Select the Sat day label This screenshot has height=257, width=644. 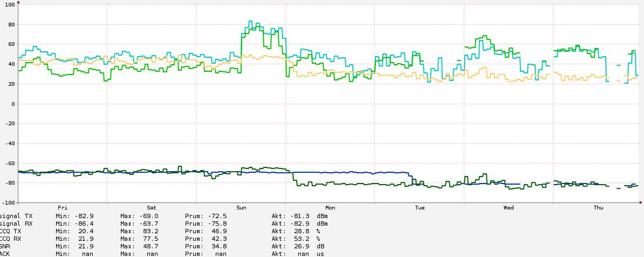point(152,208)
